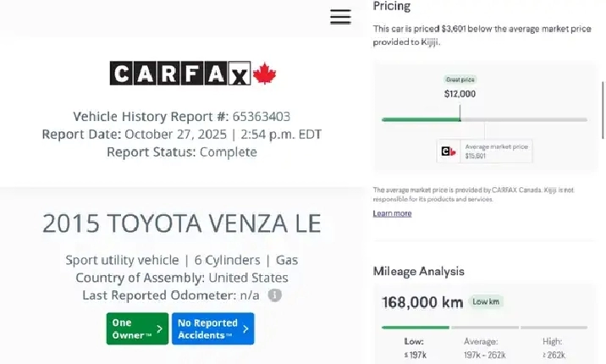Viewport: 606px width, 364px height.
Task: Open the One Owner green button
Action: coord(135,328)
